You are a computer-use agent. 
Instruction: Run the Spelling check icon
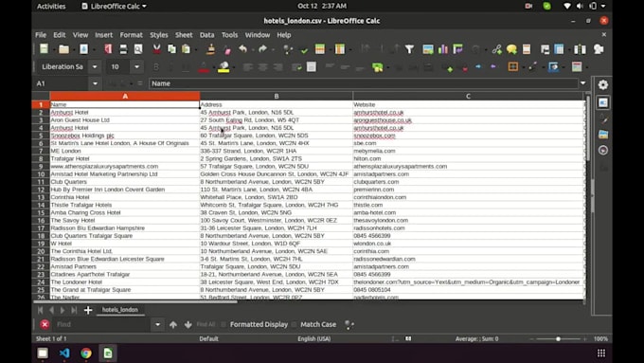304,50
